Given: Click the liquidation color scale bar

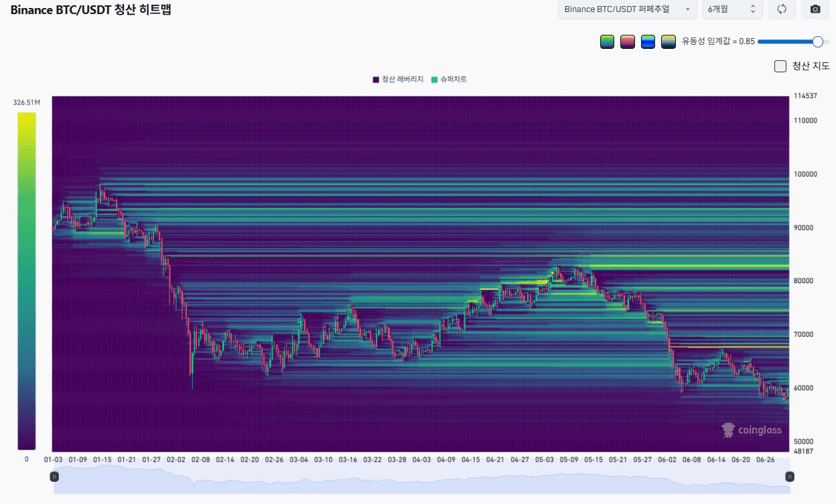Looking at the screenshot, I should click(x=27, y=281).
